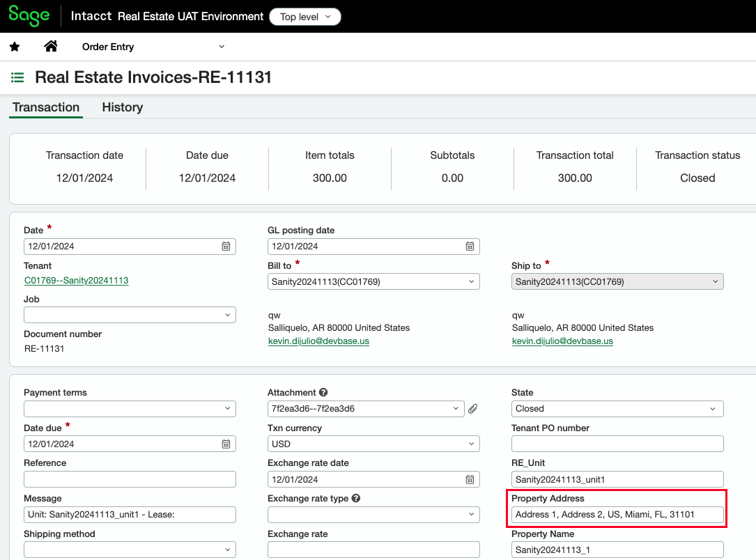Open the list menu icon beside title
The width and height of the screenshot is (756, 560).
pyautogui.click(x=17, y=77)
